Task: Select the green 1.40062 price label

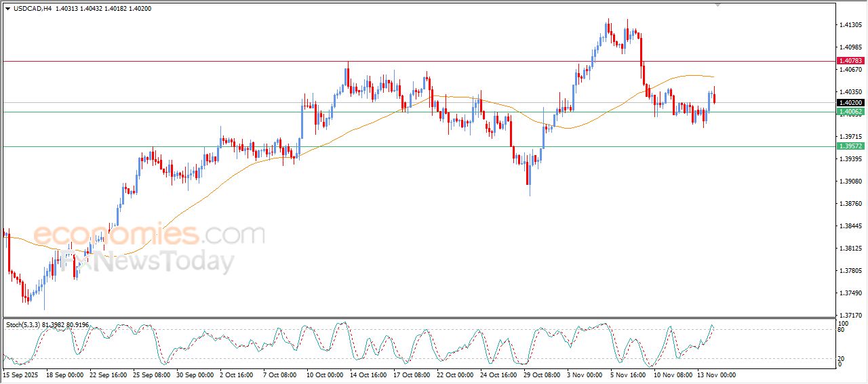Action: tap(850, 112)
